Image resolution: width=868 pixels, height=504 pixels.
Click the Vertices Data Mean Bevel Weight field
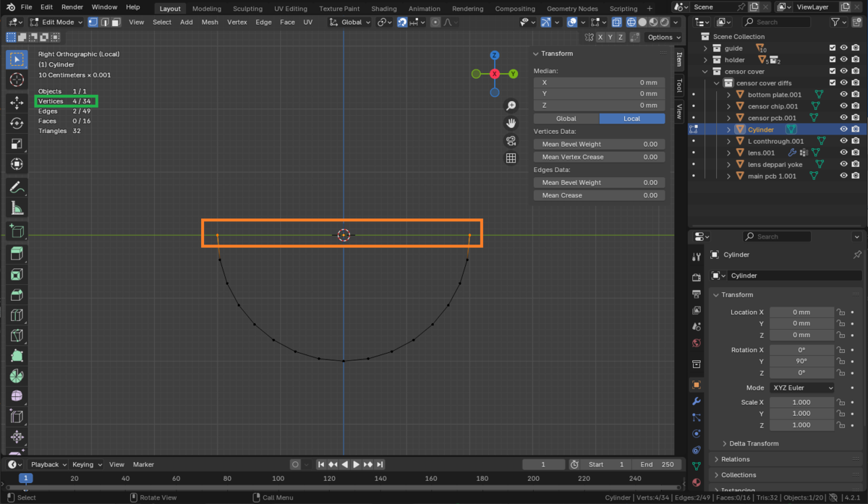point(599,144)
